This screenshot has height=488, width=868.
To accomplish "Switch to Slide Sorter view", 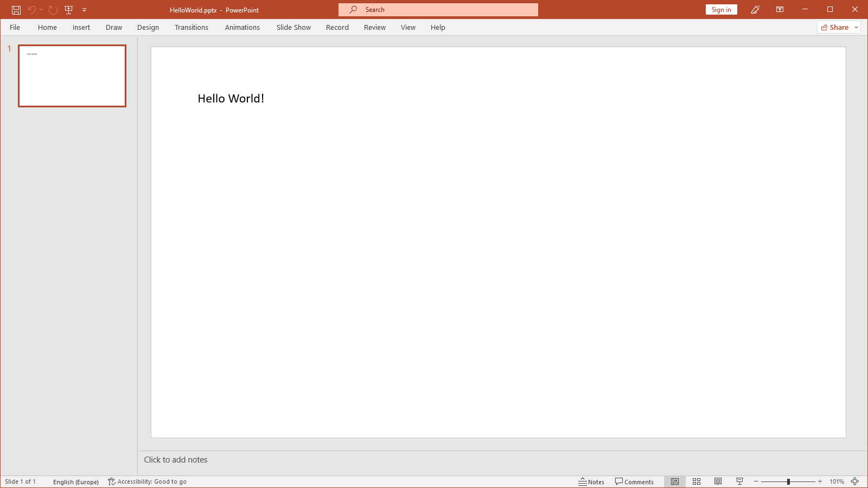I will [697, 481].
